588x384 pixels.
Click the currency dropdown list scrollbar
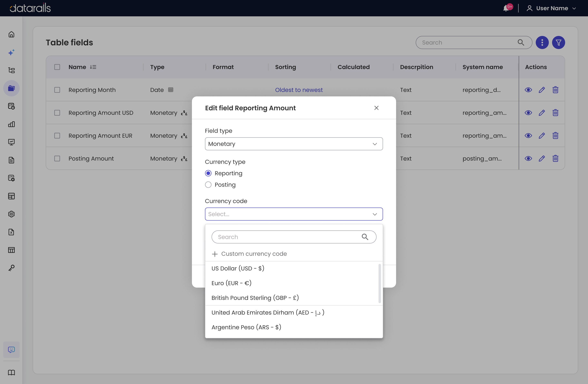(380, 284)
